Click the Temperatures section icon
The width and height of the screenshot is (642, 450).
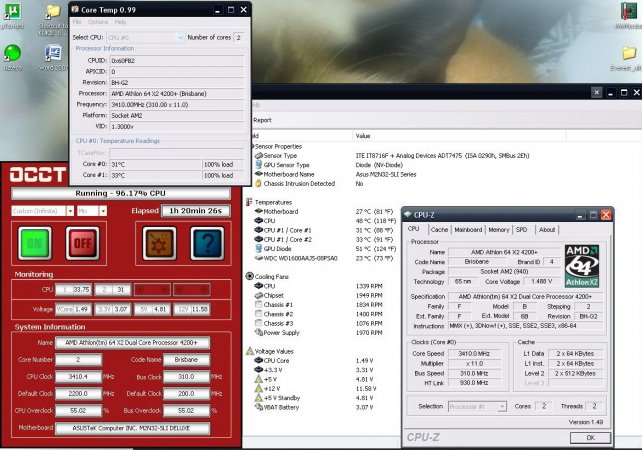tap(249, 202)
